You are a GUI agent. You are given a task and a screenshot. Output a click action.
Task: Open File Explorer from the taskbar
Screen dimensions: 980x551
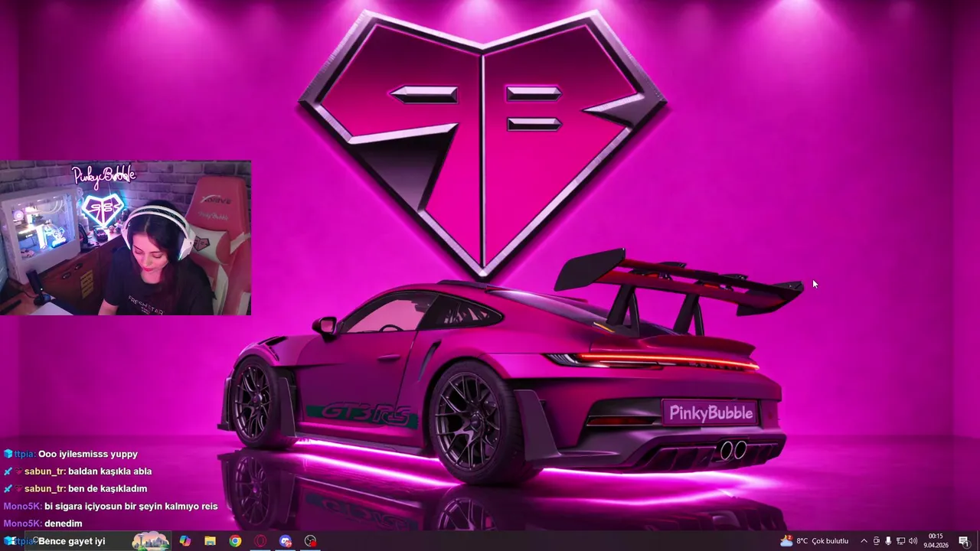coord(210,541)
